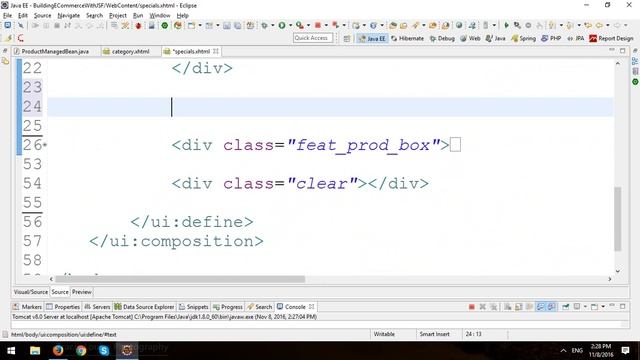Click the Remove Launch console icon
The width and height of the screenshot is (640, 360).
click(x=482, y=307)
